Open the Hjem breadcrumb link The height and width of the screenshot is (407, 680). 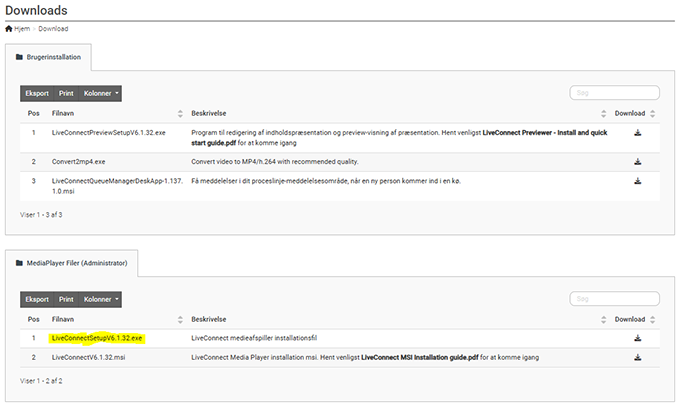(x=22, y=29)
